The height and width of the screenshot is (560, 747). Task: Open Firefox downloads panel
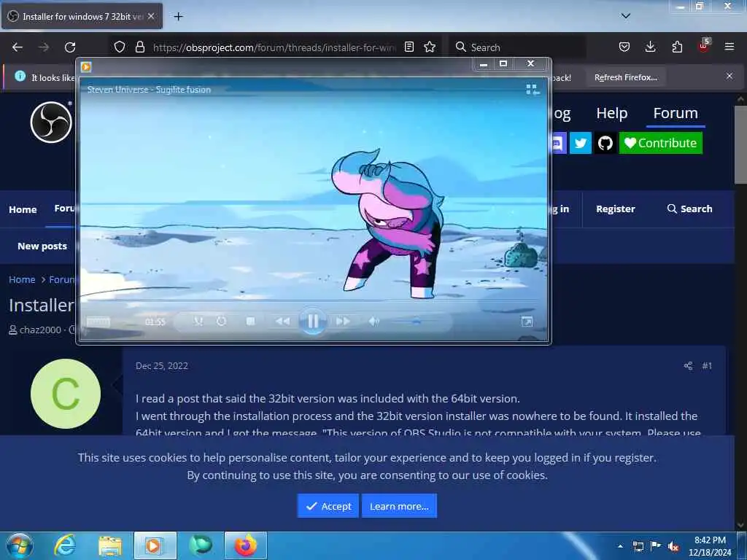(x=650, y=47)
